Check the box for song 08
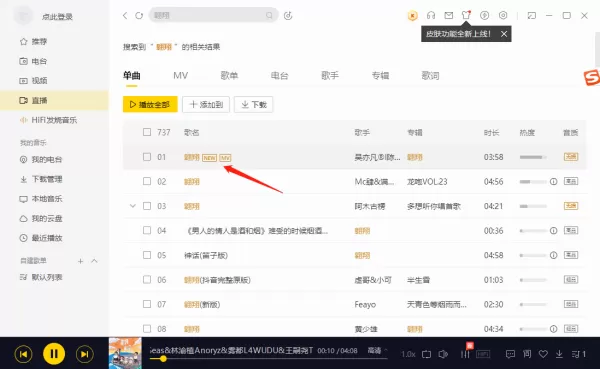This screenshot has height=369, width=600. click(147, 329)
